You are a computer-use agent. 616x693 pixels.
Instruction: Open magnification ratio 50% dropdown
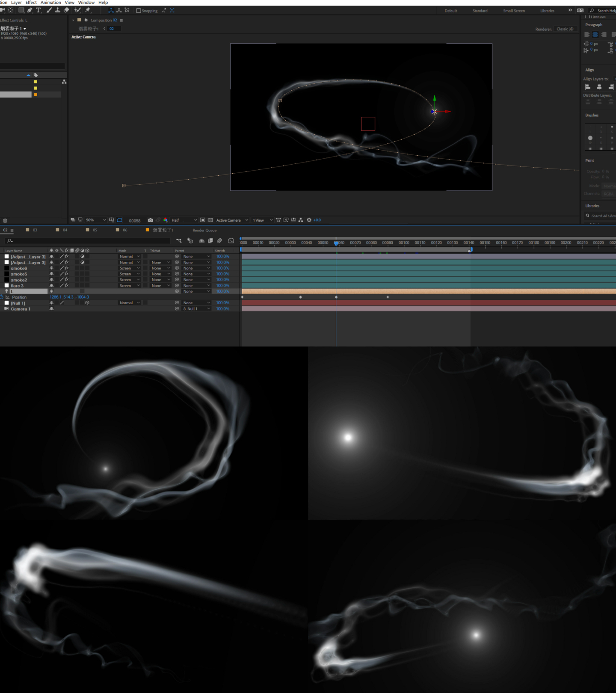pos(95,220)
